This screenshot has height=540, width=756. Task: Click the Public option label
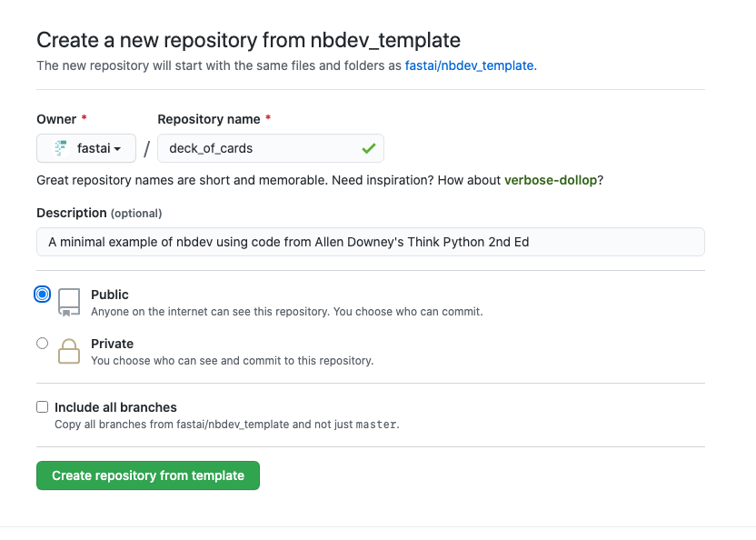point(110,295)
